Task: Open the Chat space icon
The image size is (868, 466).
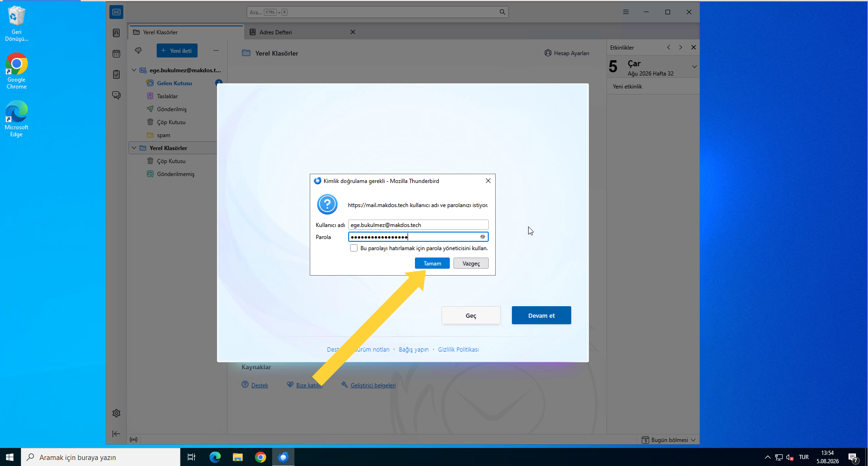Action: [116, 95]
